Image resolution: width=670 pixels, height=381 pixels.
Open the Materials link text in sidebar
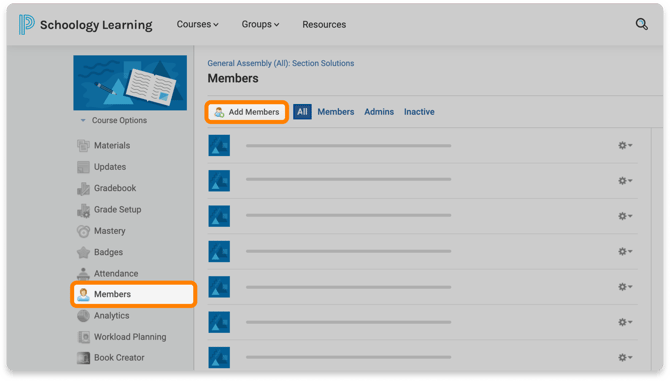point(112,146)
